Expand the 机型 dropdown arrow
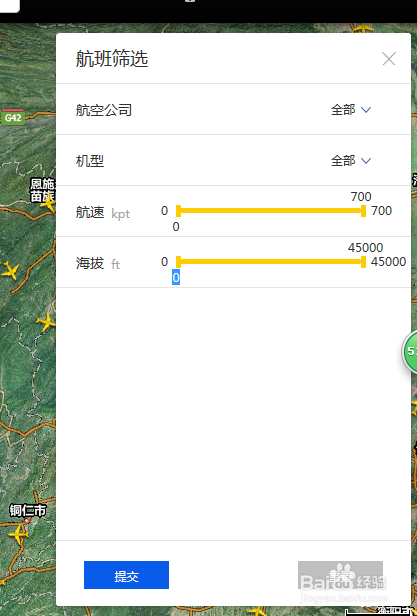This screenshot has width=417, height=616. [x=366, y=160]
